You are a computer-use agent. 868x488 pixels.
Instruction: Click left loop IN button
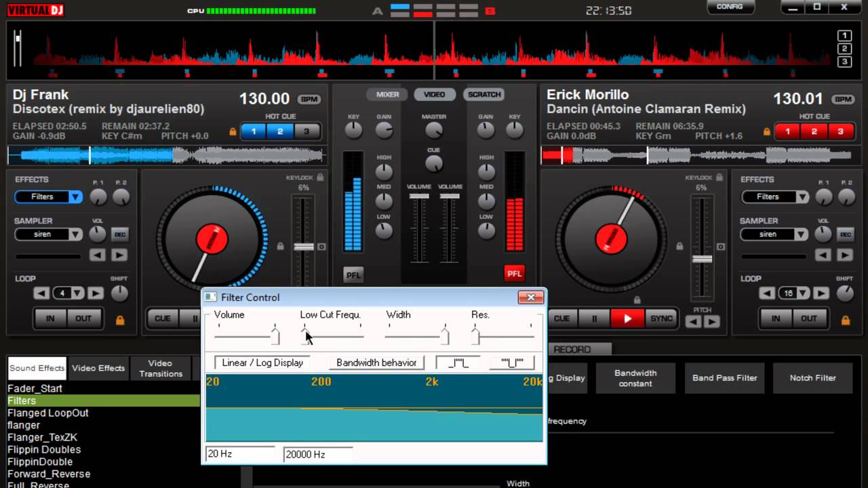pos(50,318)
